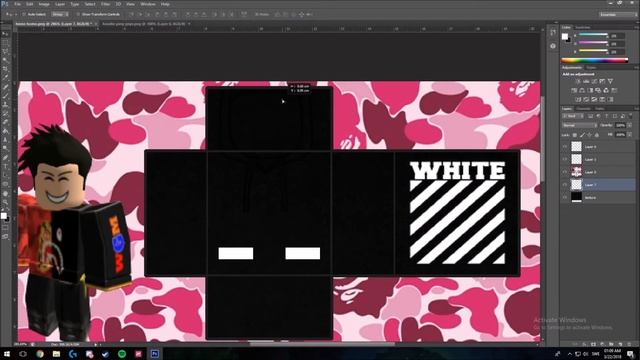Select the Move tool in the toolbox
Image resolution: width=640 pixels, height=360 pixels.
(x=5, y=33)
